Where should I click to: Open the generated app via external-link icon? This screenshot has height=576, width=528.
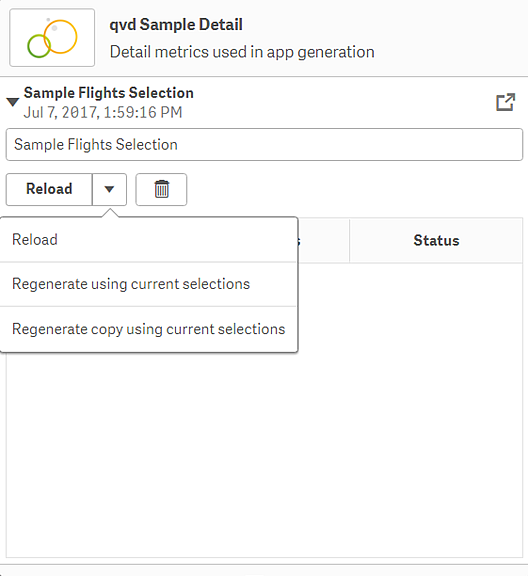coord(506,102)
